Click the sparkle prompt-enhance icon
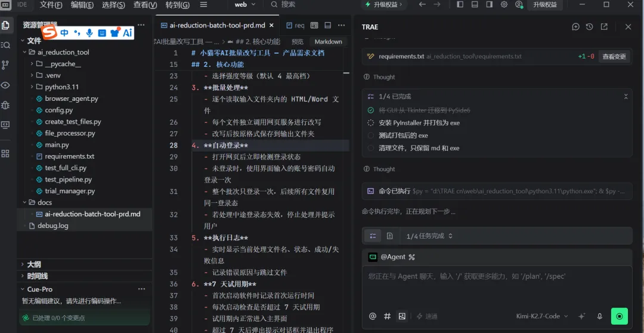Viewport: 644px width, 333px height. pos(581,316)
